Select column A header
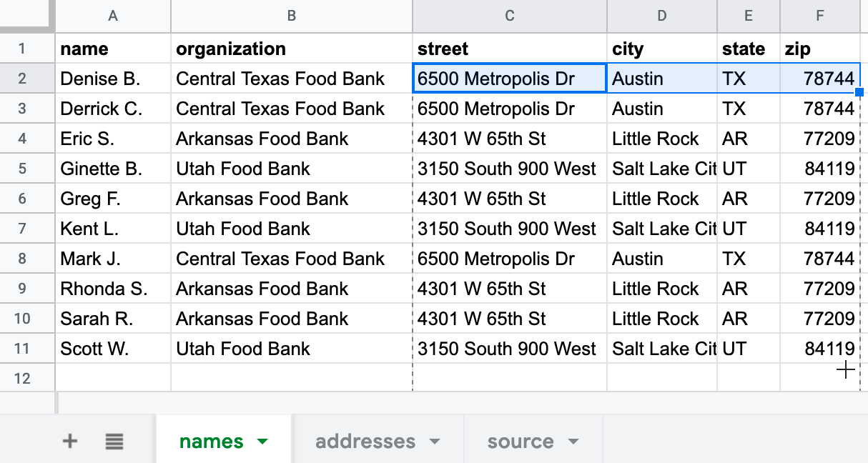 (113, 16)
